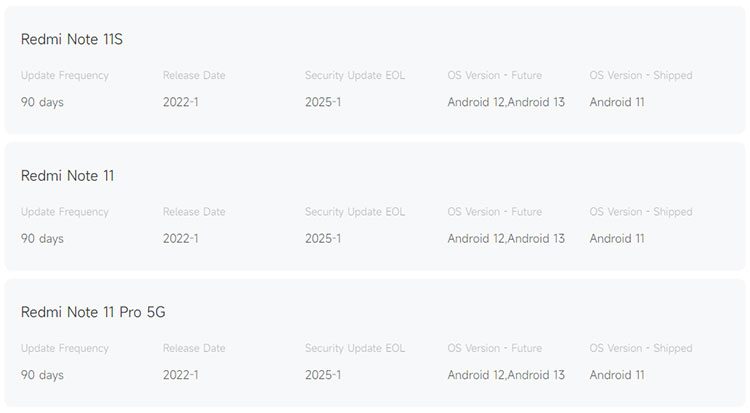Viewport: 750px width, 413px height.
Task: Select 90 days value in Redmi Note 11 card
Action: 42,239
